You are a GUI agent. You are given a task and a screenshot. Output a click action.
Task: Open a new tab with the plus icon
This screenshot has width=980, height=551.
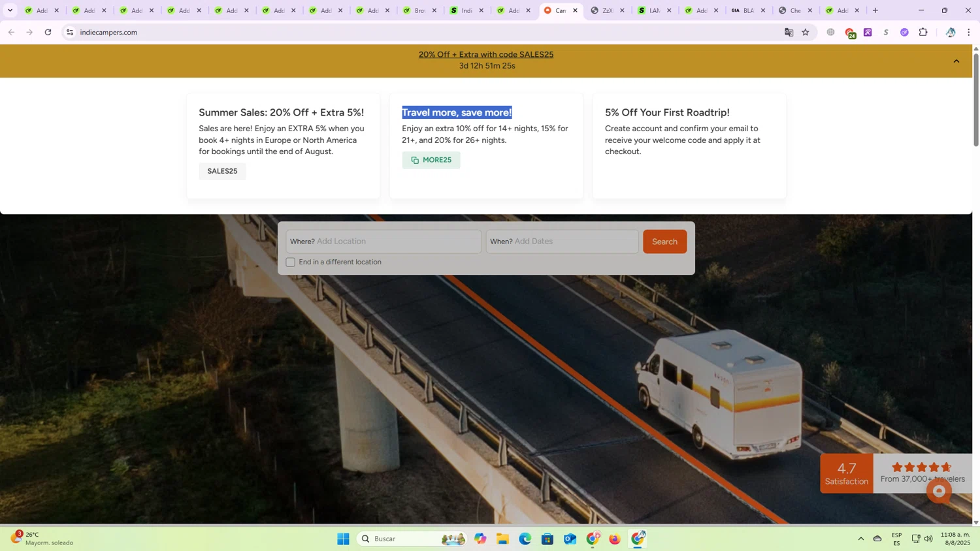875,10
